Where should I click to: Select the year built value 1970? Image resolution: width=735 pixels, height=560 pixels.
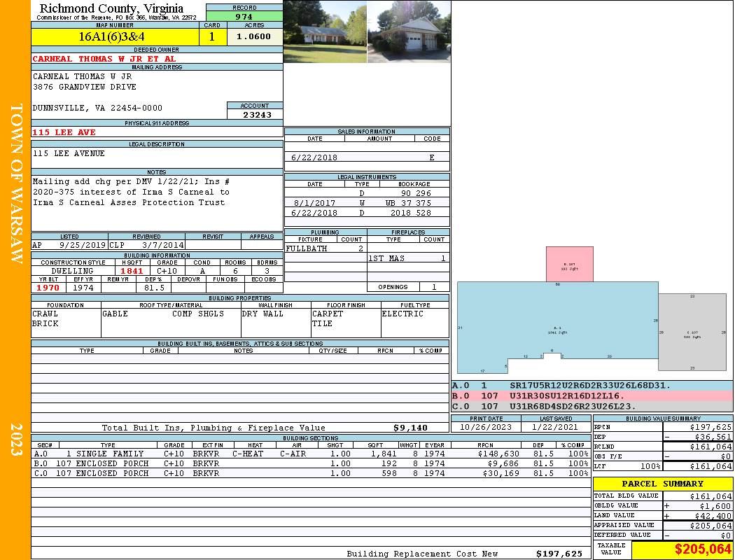coord(50,288)
